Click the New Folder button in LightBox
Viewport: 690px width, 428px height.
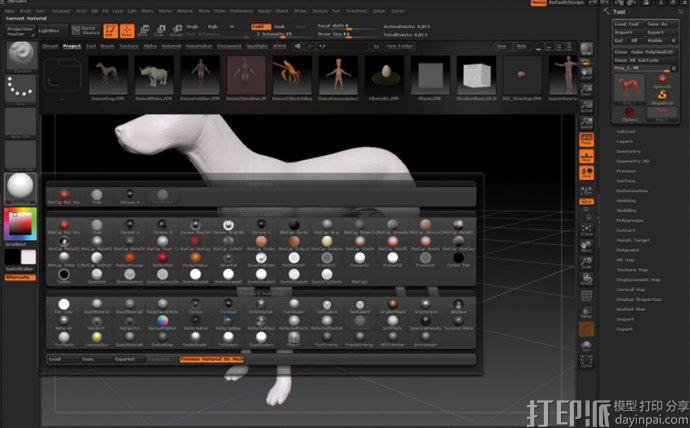400,46
